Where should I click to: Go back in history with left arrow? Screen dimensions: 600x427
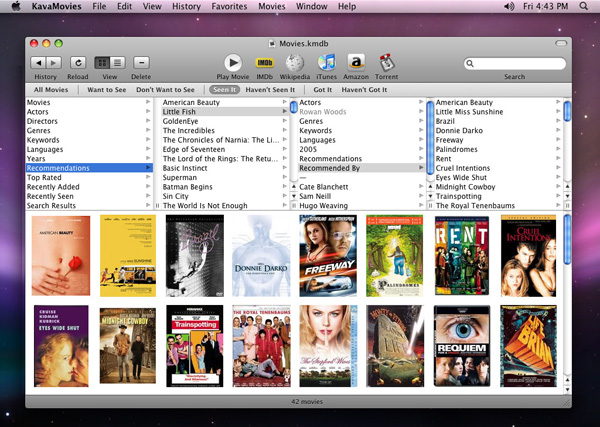tap(38, 63)
